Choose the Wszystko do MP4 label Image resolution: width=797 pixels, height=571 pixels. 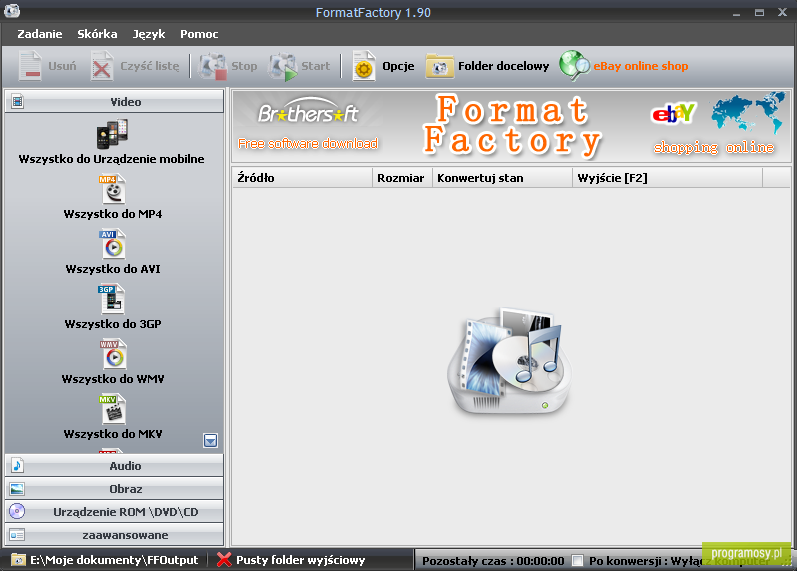(113, 214)
